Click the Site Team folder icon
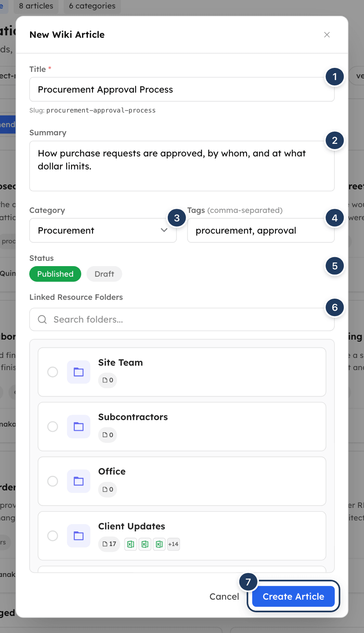364x633 pixels. pyautogui.click(x=78, y=372)
